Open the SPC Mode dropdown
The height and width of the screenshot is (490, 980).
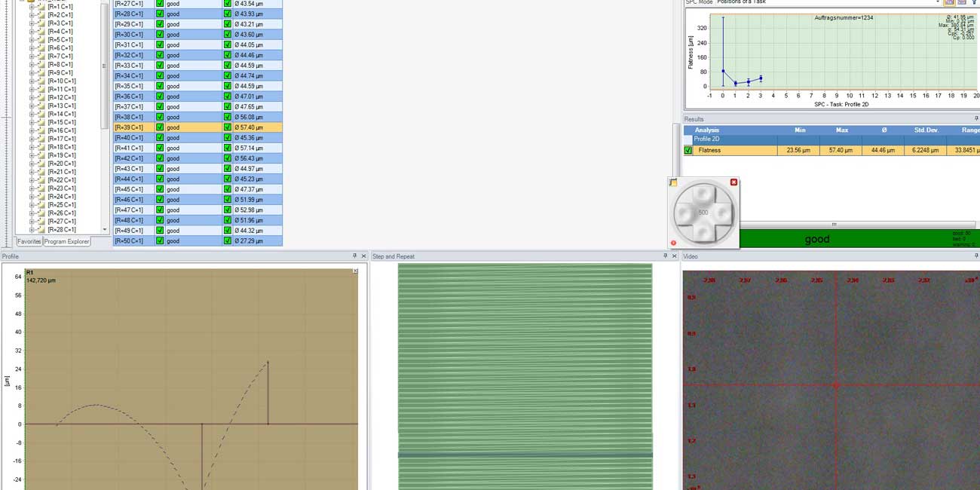point(938,2)
